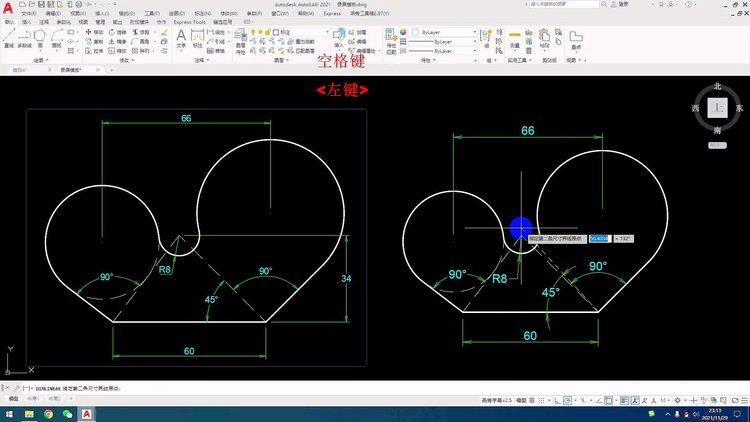Switch to the Express Tools ribbon tab
Viewport: 750px width, 422px height.
tap(189, 22)
